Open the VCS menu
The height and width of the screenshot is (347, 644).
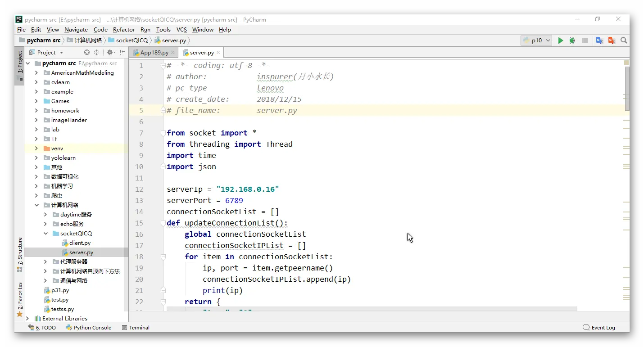click(181, 30)
